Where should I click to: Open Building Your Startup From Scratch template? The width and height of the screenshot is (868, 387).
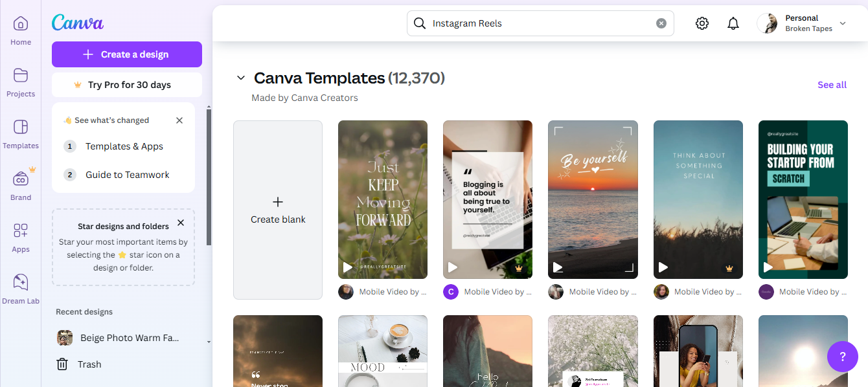click(x=803, y=199)
